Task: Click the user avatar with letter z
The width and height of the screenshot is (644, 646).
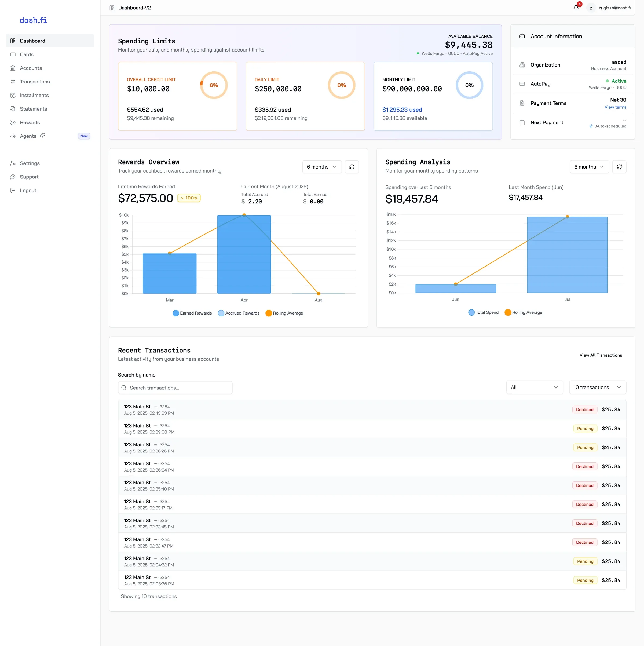Action: pyautogui.click(x=591, y=8)
